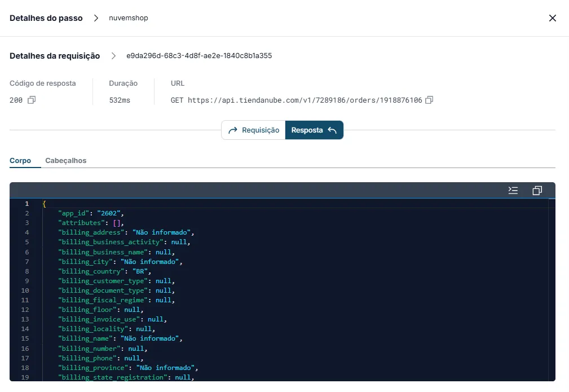Click the "billing_city" line in the code
The height and width of the screenshot is (392, 569).
coord(120,261)
